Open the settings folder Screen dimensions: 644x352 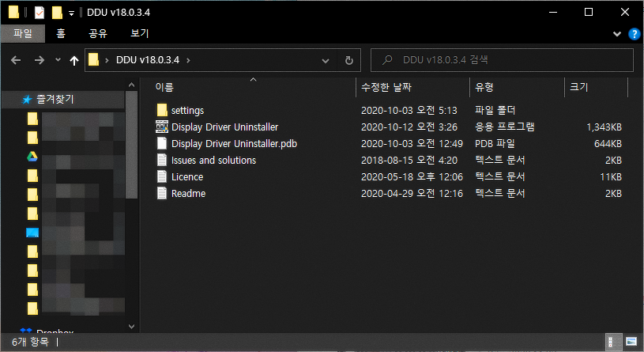click(x=162, y=110)
